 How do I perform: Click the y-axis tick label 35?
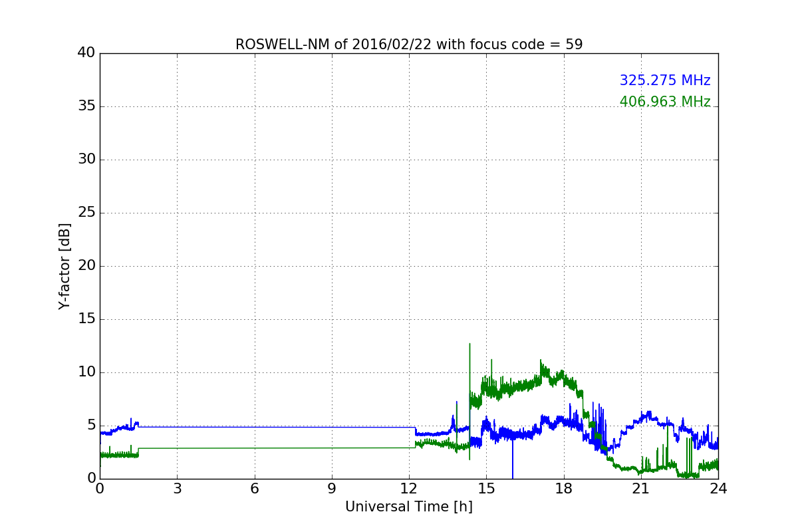click(x=86, y=106)
